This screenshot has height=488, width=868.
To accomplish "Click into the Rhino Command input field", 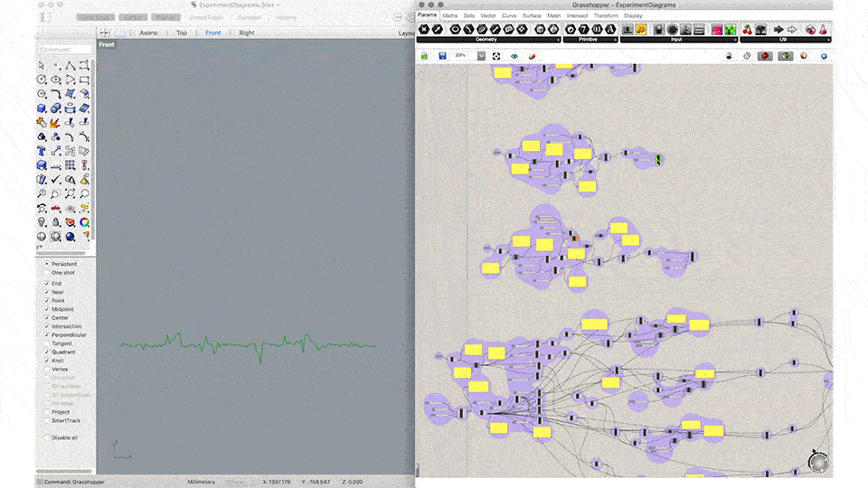I will [x=65, y=50].
